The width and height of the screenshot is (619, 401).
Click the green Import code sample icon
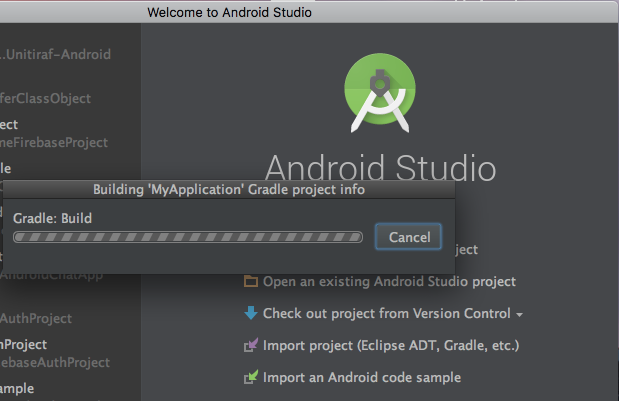(x=251, y=377)
